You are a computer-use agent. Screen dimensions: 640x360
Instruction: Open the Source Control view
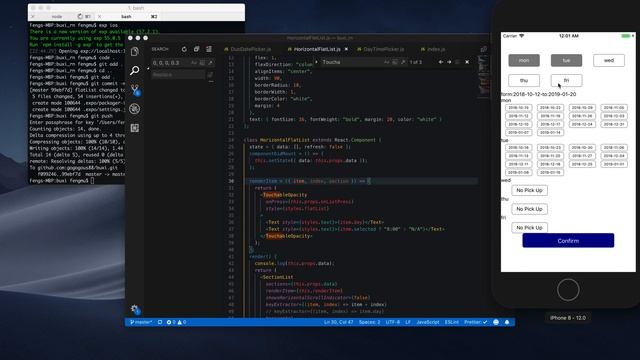[135, 90]
